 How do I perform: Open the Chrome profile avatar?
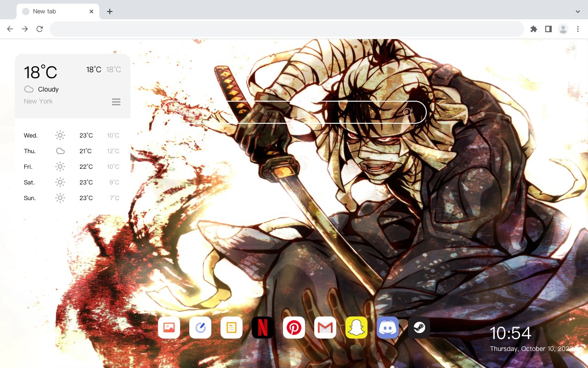[563, 29]
